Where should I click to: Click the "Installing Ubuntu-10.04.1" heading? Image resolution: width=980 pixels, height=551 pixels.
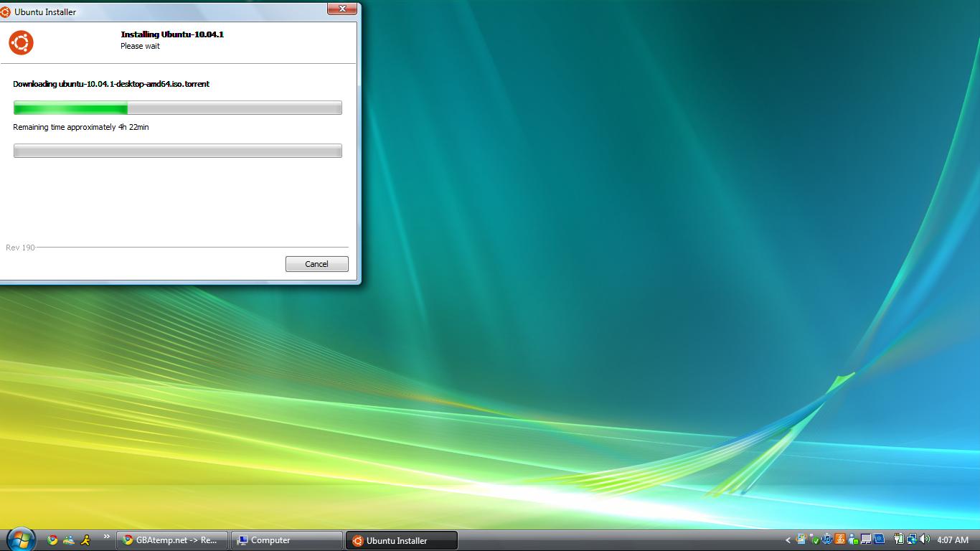tap(172, 34)
